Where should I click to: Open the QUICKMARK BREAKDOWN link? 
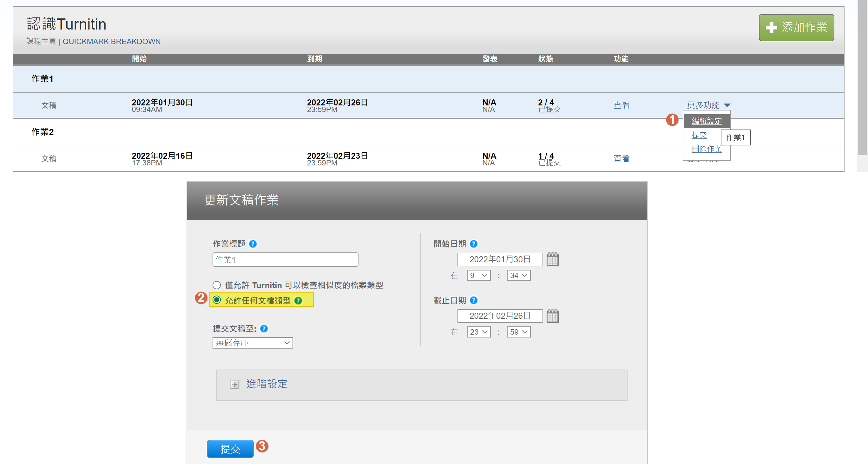pyautogui.click(x=112, y=42)
